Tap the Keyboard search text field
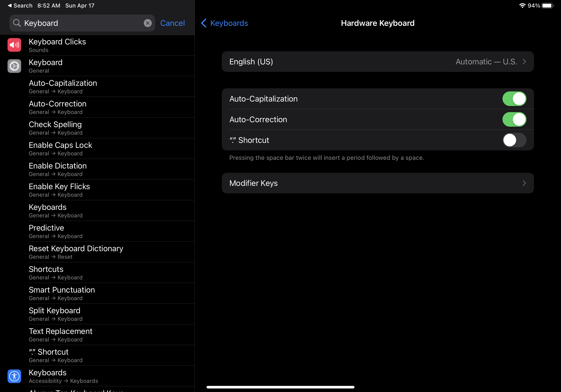Viewport: 561px width, 392px height. tap(81, 23)
